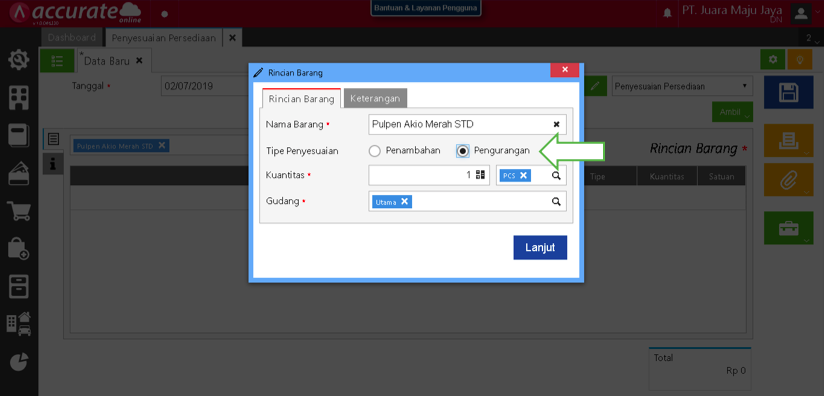Screen dimensions: 825x396
Task: Click the orange attachment paperclip button
Action: point(788,179)
